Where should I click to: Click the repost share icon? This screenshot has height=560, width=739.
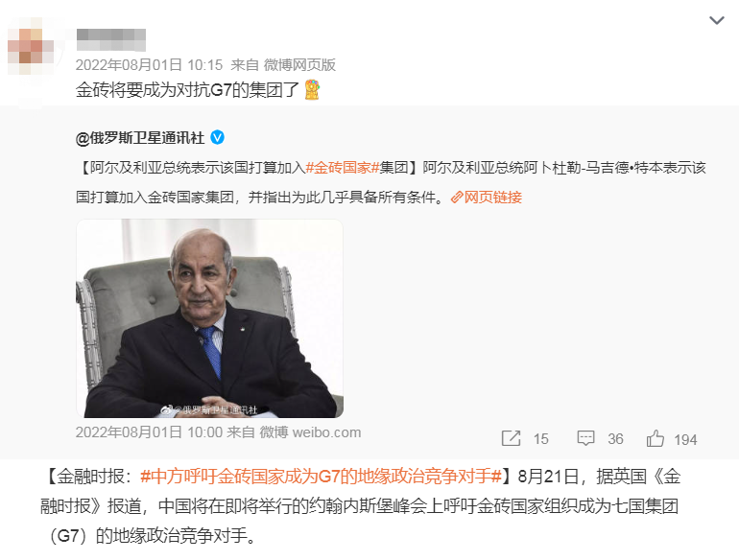[x=511, y=438]
